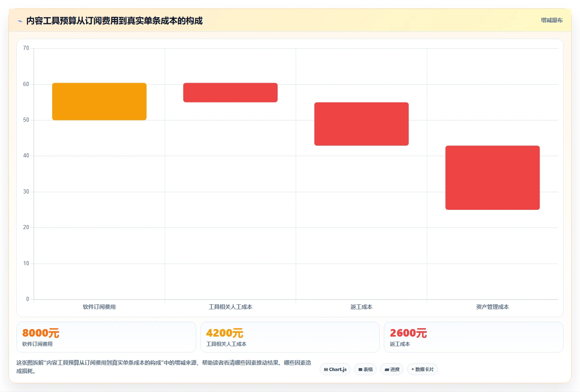Click the x-axis label 返工成本
Image resolution: width=580 pixels, height=392 pixels.
(x=361, y=307)
